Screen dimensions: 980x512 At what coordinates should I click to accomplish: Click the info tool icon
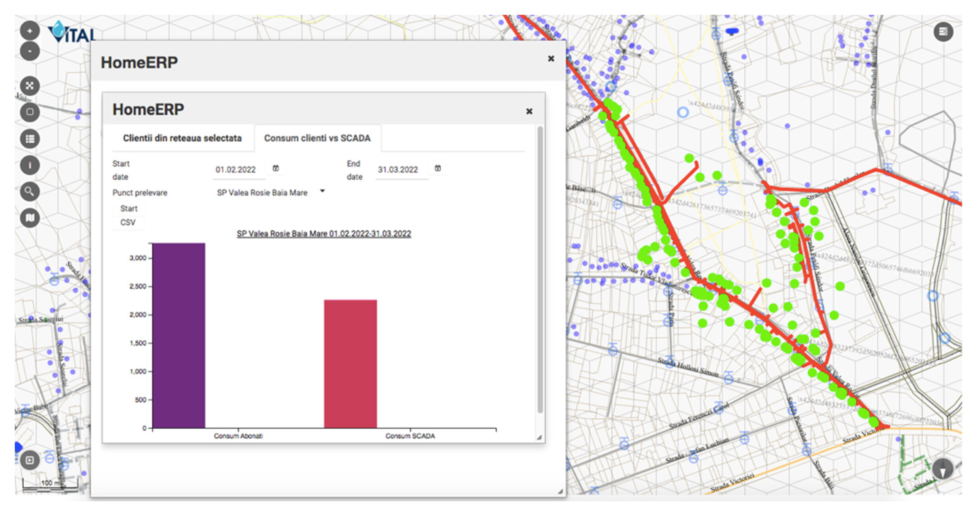30,165
